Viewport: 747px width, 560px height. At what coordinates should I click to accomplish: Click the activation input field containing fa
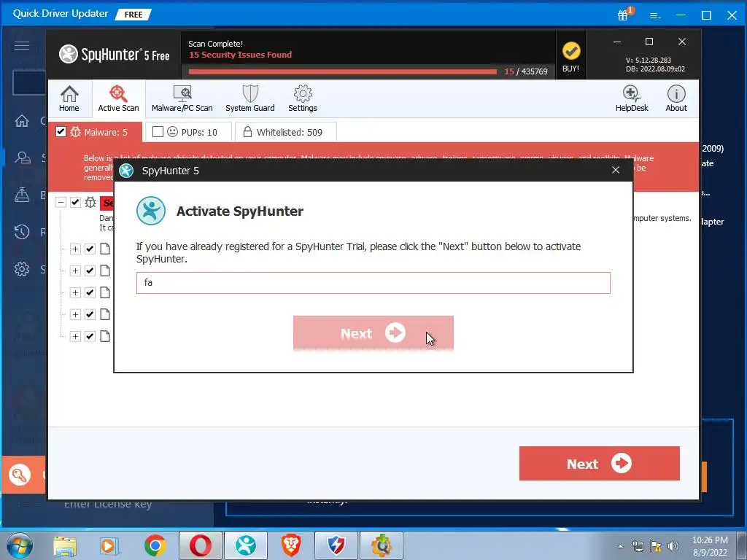[x=373, y=283]
